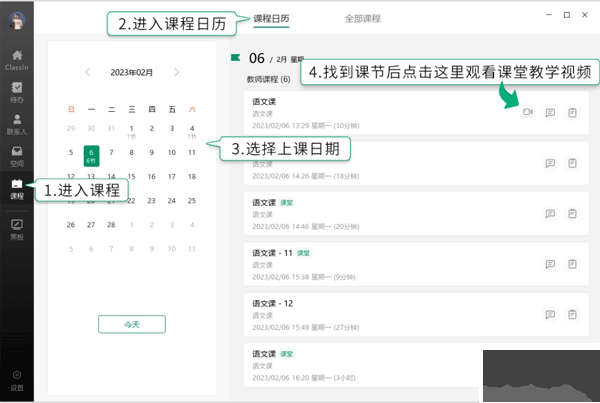Open the clipboard report for 语文课 - 11
Viewport: 600px width, 403px height.
pyautogui.click(x=572, y=264)
